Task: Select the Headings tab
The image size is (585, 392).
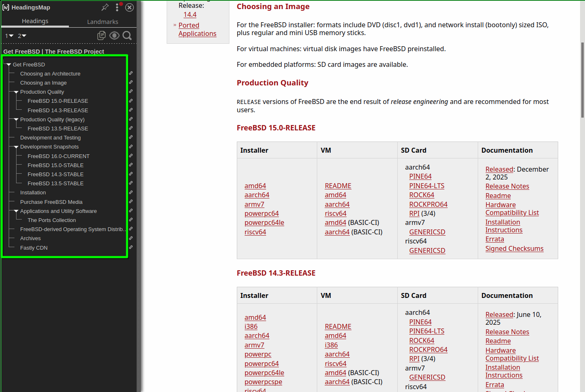Action: pos(35,21)
